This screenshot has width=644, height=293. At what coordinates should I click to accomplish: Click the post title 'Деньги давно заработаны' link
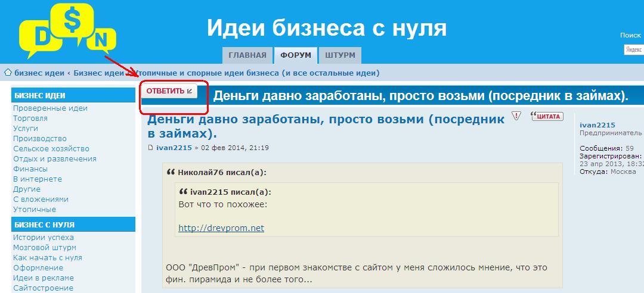coord(326,126)
